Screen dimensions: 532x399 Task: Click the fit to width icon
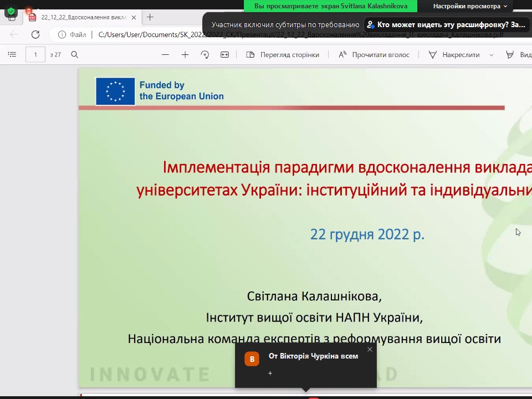224,55
